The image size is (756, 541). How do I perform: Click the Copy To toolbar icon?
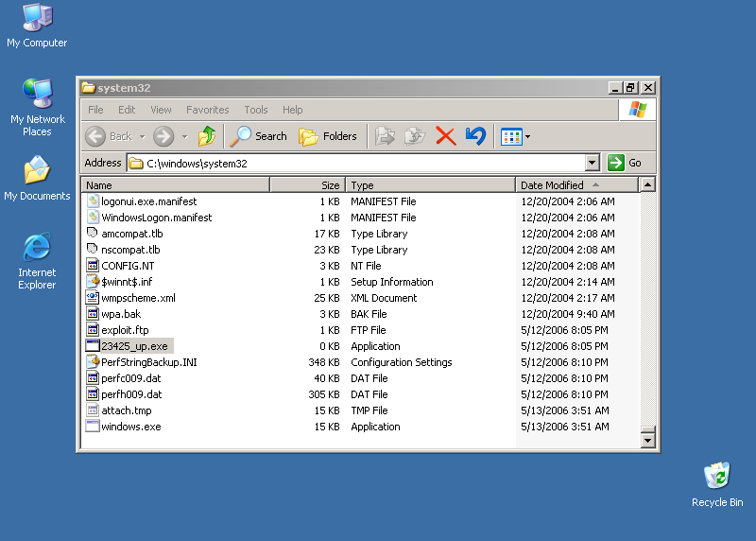pyautogui.click(x=415, y=136)
